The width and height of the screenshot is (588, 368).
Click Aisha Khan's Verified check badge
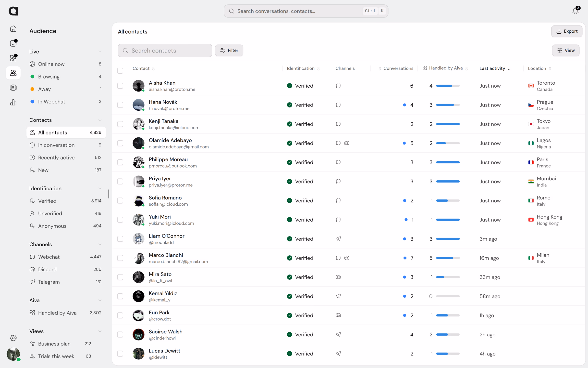[x=290, y=86]
